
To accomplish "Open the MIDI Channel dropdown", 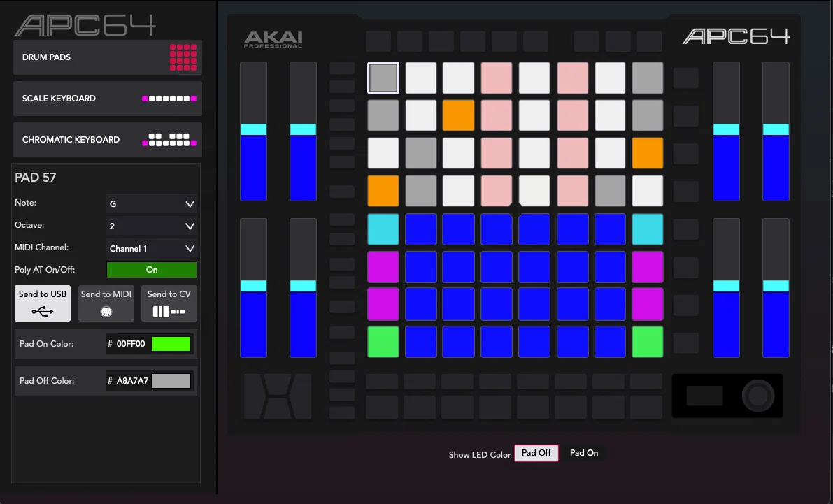I will click(x=151, y=249).
